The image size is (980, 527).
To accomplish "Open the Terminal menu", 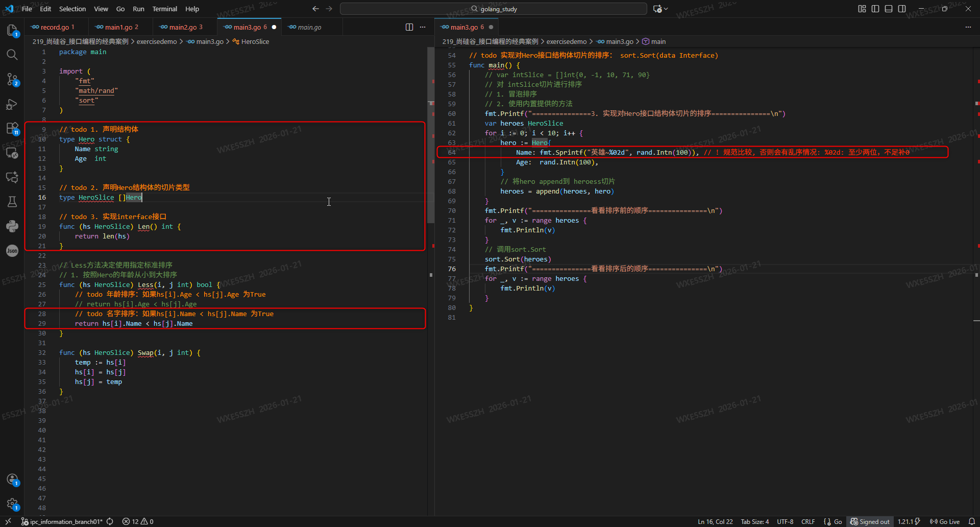I will [165, 9].
